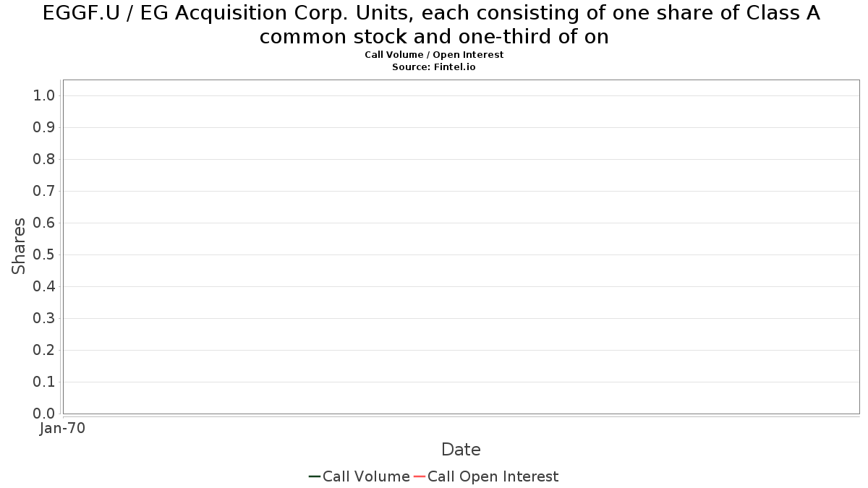Click the Shares y-axis title
Image resolution: width=868 pixels, height=488 pixels.
click(19, 246)
